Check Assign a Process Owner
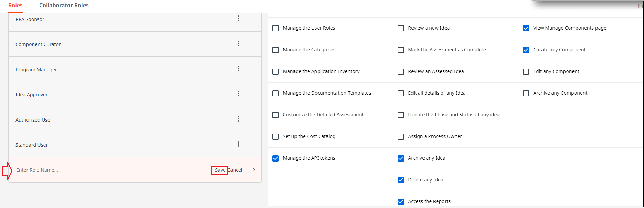Viewport: 644px width, 208px height. coord(401,137)
